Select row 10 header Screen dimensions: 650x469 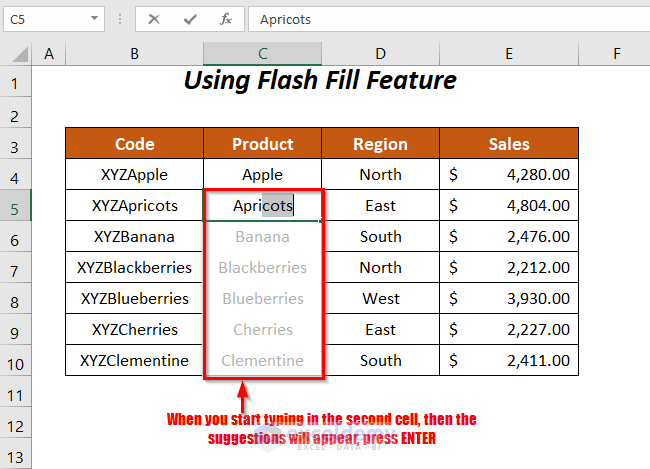[15, 360]
